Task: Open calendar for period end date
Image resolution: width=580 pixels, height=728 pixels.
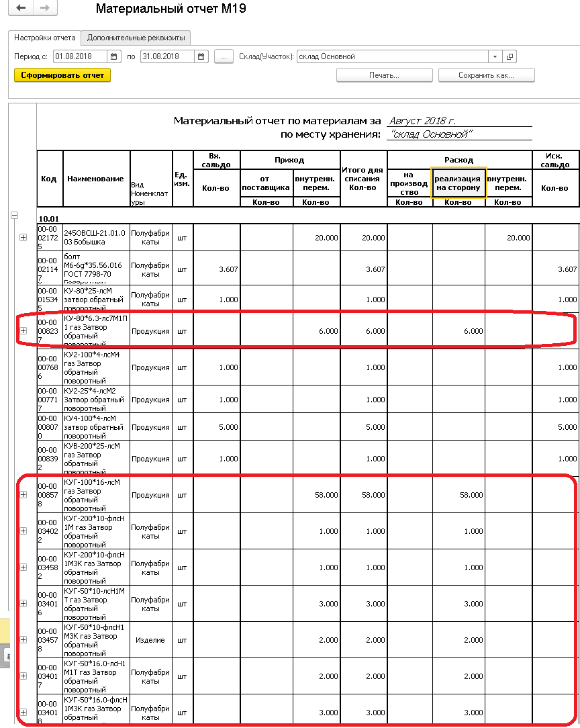Action: point(201,57)
